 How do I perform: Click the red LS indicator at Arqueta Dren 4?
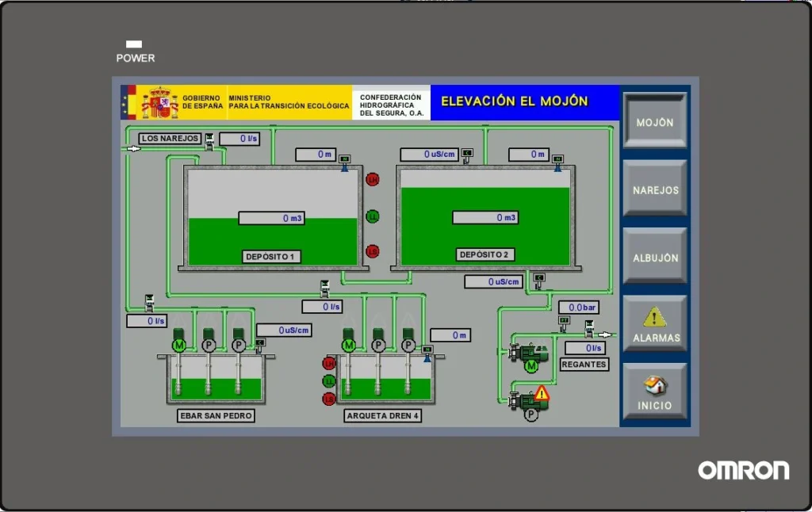point(328,399)
